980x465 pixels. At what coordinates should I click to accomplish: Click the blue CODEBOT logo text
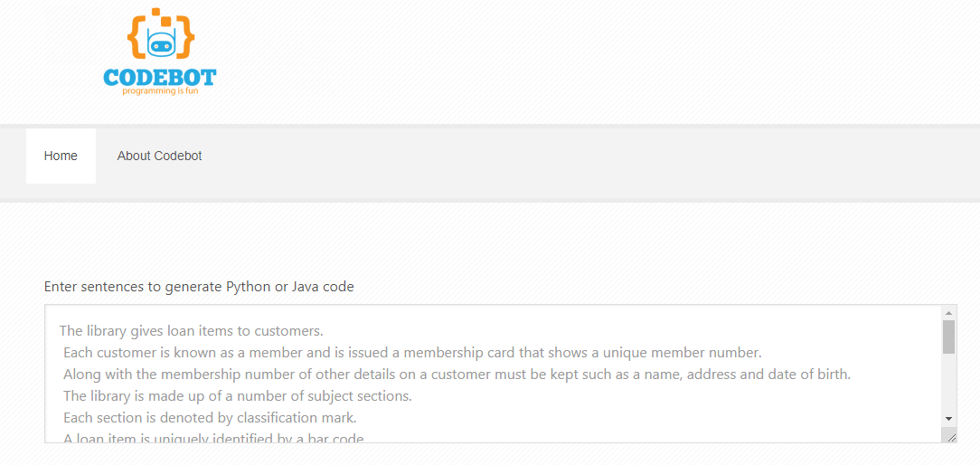pyautogui.click(x=160, y=78)
